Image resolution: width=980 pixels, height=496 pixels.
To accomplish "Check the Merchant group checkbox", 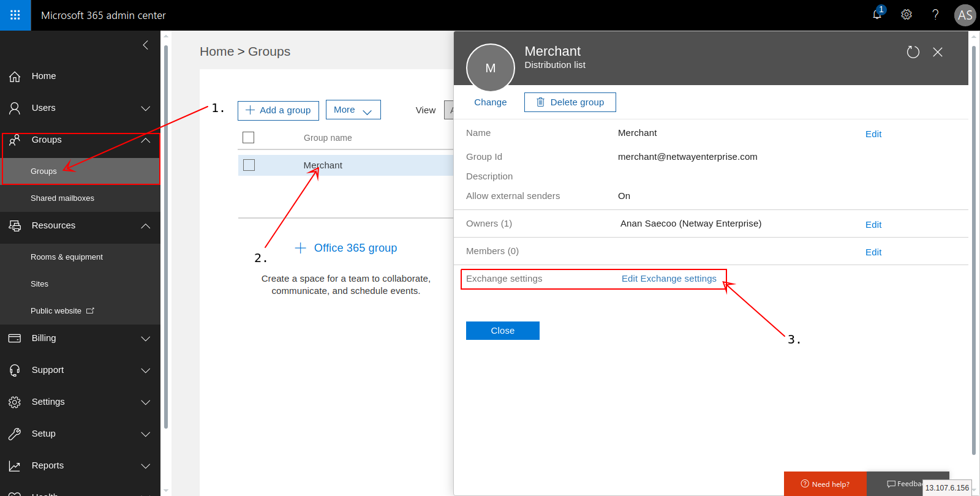I will [249, 165].
